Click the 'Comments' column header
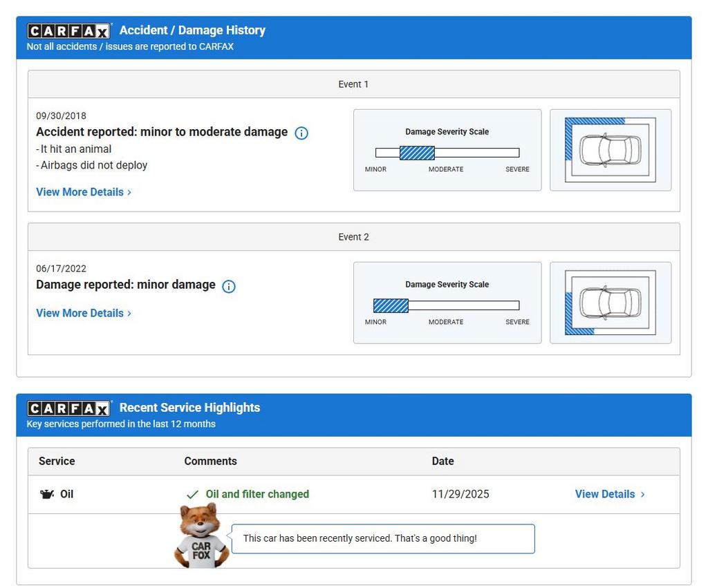Screen dimensions: 708x588 pos(210,461)
